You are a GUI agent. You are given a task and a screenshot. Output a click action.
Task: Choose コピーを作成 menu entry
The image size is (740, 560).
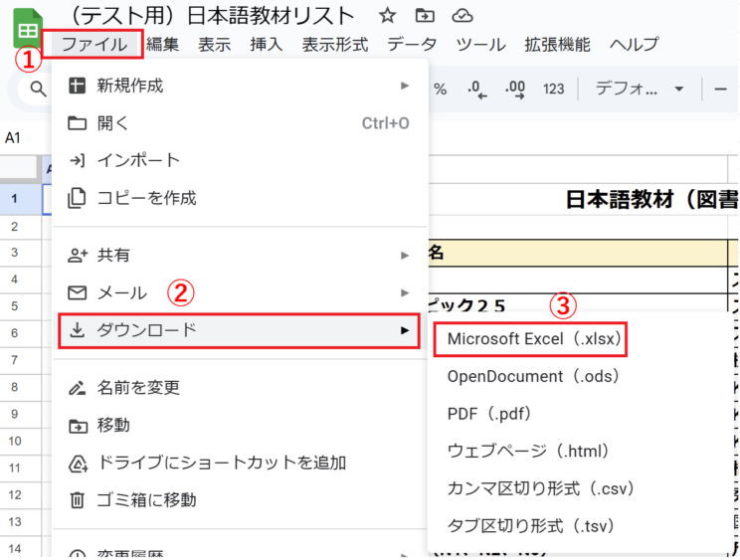240,198
